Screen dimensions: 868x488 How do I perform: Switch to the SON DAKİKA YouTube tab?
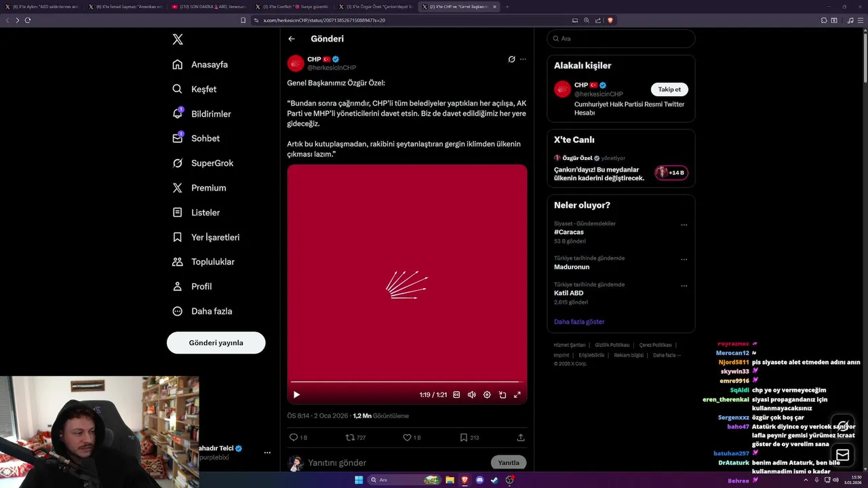click(209, 7)
